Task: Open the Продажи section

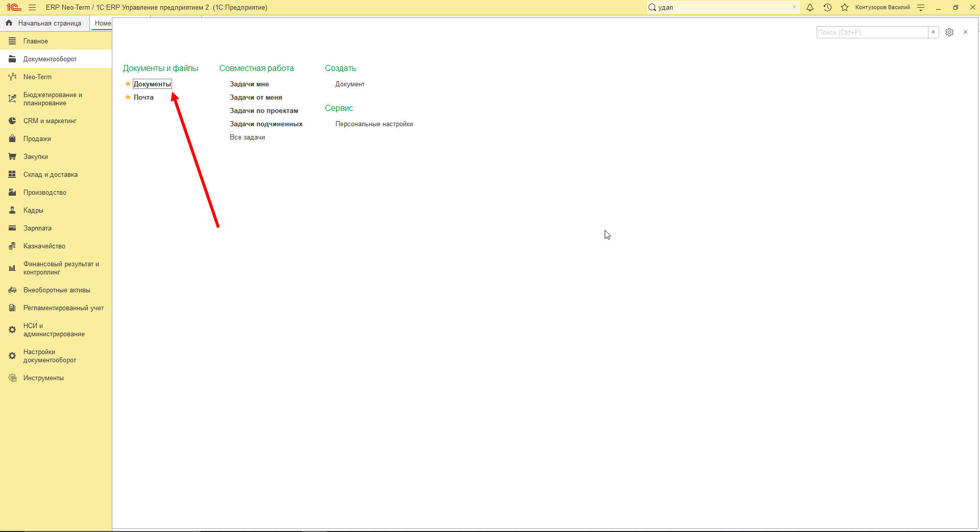Action: [x=56, y=138]
